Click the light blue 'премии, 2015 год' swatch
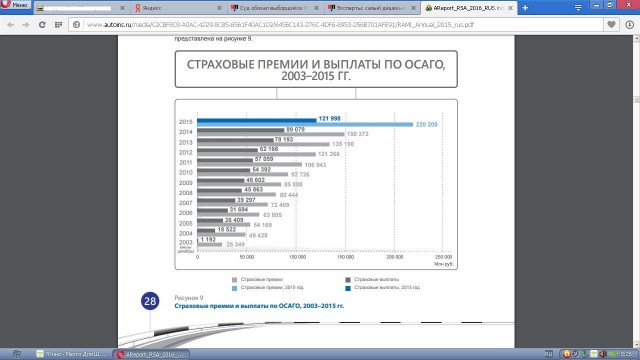 click(234, 288)
